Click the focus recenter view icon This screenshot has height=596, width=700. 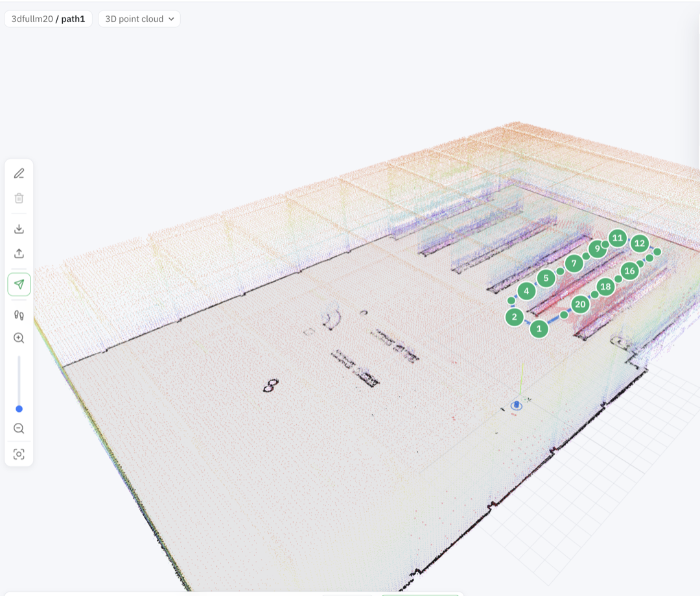19,455
